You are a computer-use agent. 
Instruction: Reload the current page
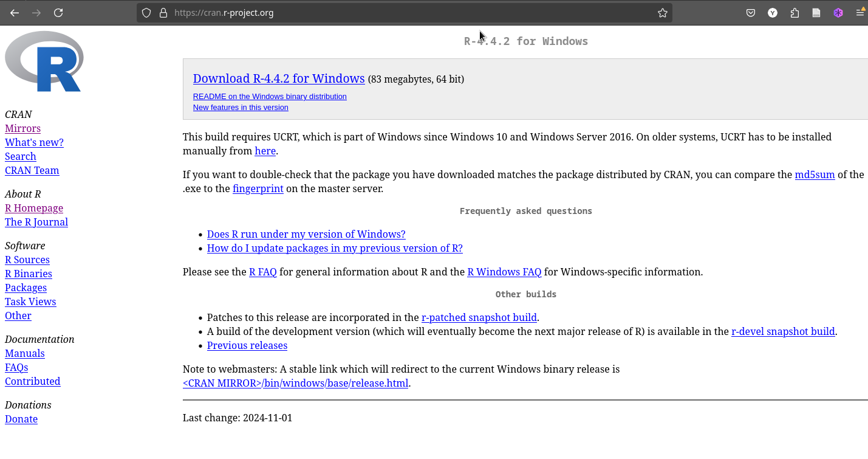(x=58, y=13)
